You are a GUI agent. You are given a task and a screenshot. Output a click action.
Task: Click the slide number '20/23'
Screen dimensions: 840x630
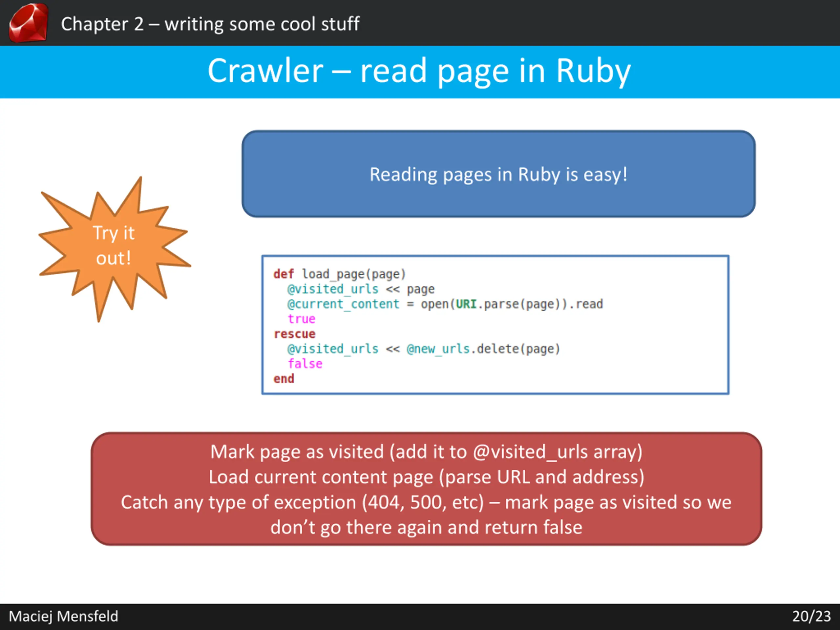click(811, 616)
